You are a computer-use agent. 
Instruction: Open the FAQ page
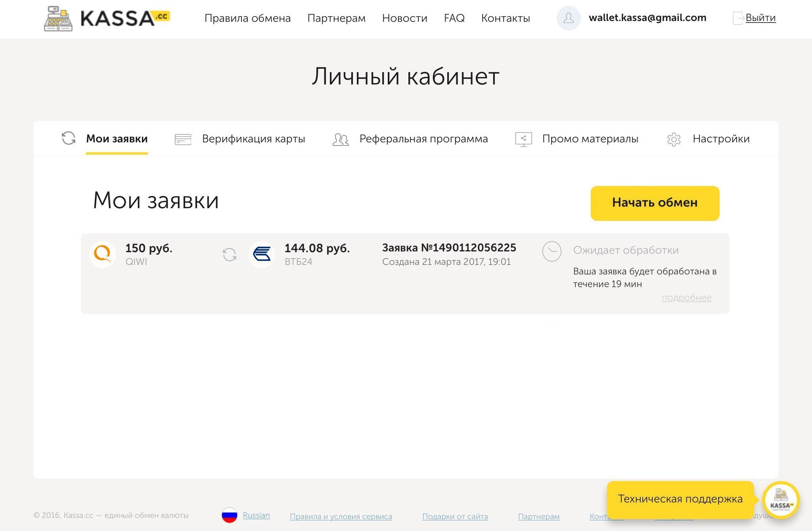click(x=454, y=18)
